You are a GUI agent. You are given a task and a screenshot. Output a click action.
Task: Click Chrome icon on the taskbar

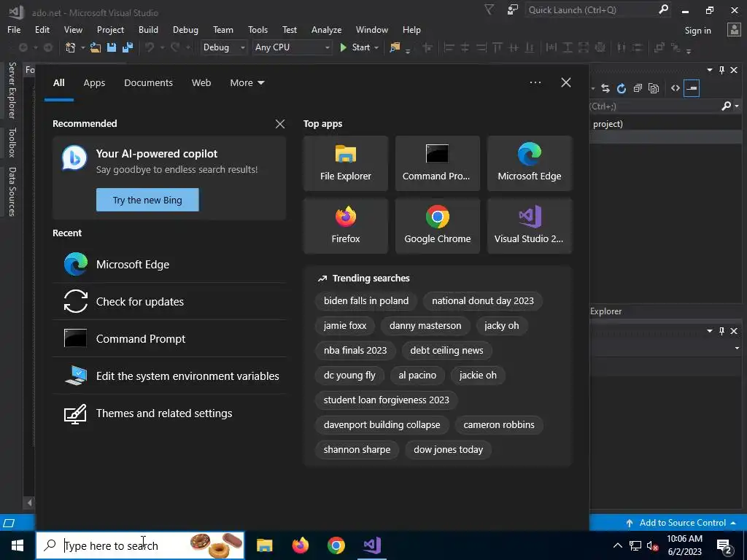click(x=336, y=545)
